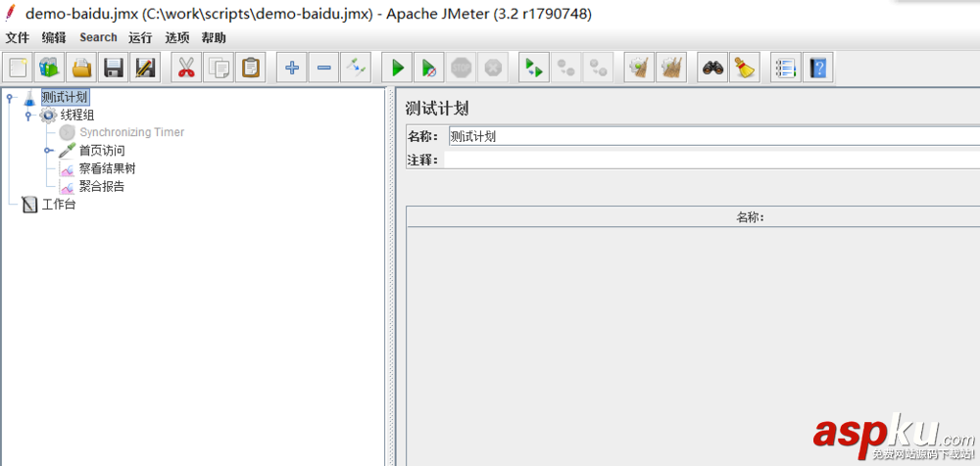Click the Save As pencil-disk icon
Image resolution: width=980 pixels, height=466 pixels.
(x=146, y=67)
